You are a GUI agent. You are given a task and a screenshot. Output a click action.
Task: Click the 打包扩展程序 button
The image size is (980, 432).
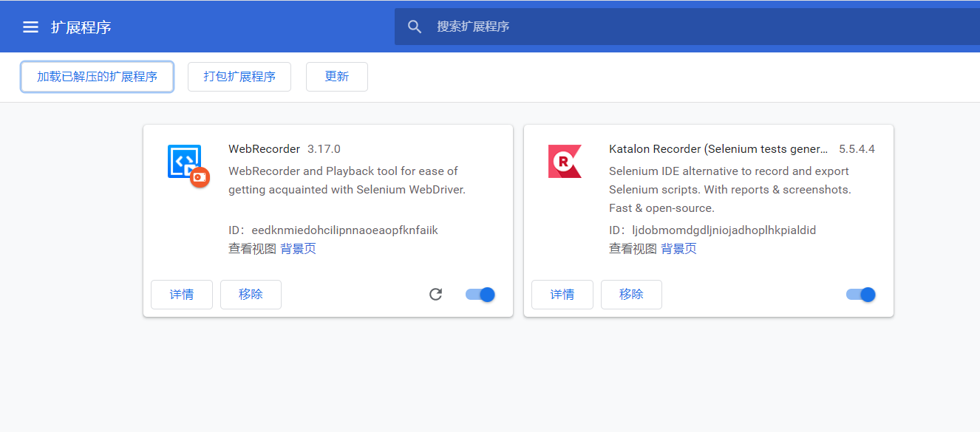(x=239, y=77)
